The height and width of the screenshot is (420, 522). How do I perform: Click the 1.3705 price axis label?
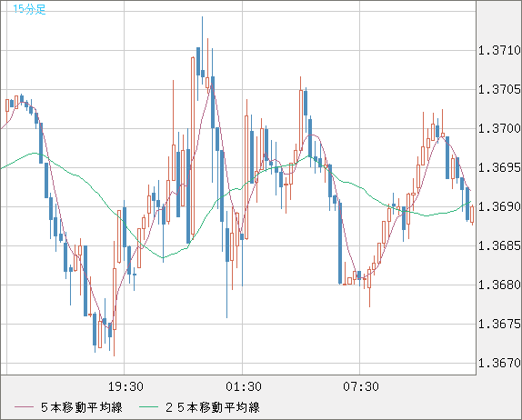tap(499, 89)
